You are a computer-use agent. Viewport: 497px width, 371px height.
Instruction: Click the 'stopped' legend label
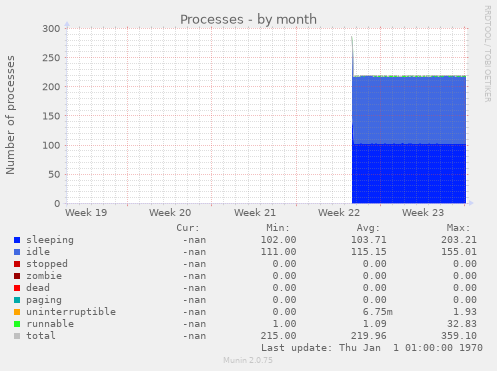47,264
